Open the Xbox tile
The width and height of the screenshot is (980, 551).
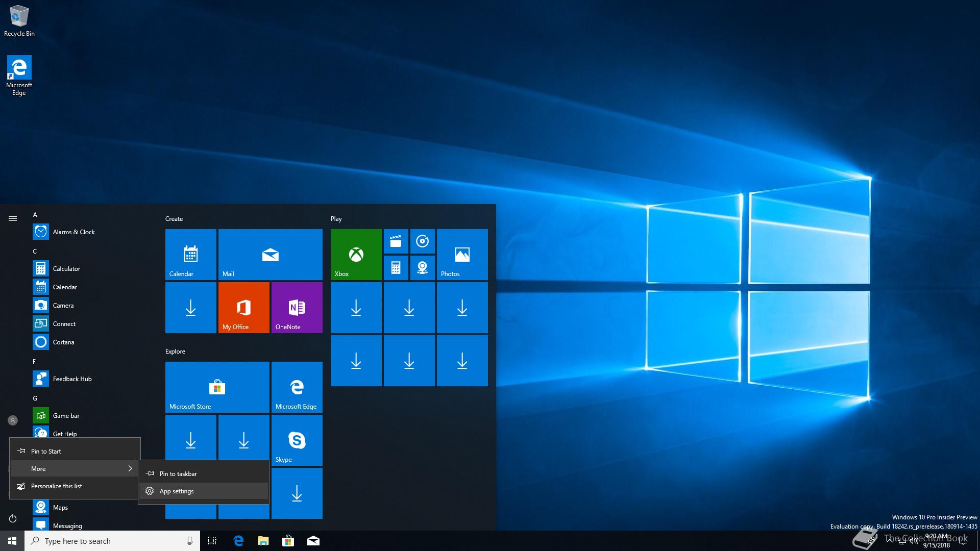356,254
